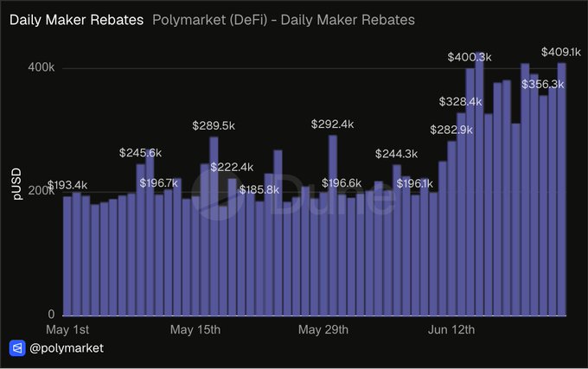Click the pUSD y-axis title
Viewport: 588px width, 369px height.
[16, 183]
